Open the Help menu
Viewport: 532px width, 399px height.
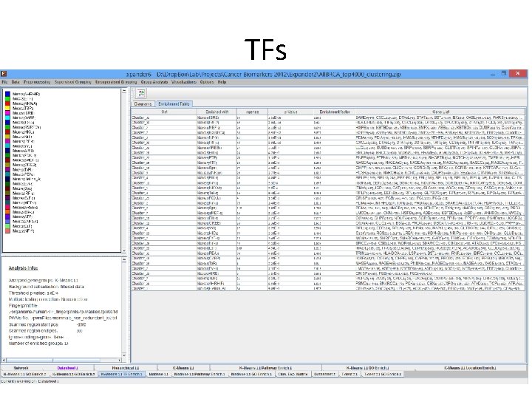tap(222, 82)
